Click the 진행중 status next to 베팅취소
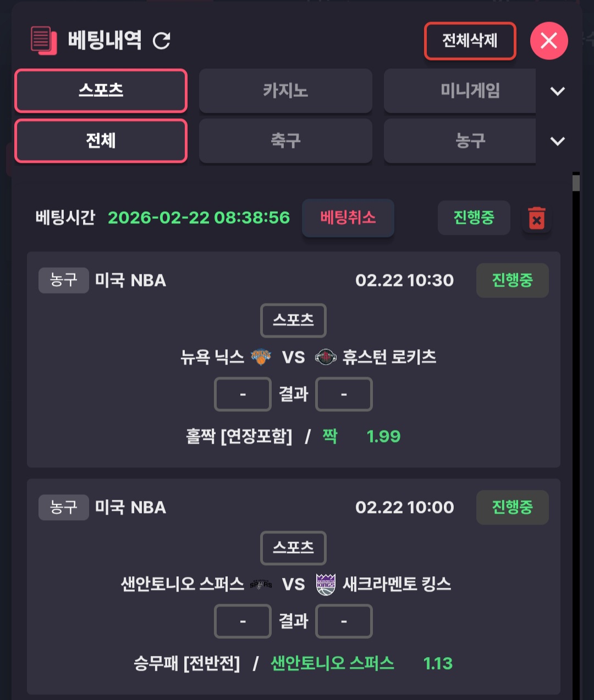Image resolution: width=594 pixels, height=700 pixels. click(474, 218)
